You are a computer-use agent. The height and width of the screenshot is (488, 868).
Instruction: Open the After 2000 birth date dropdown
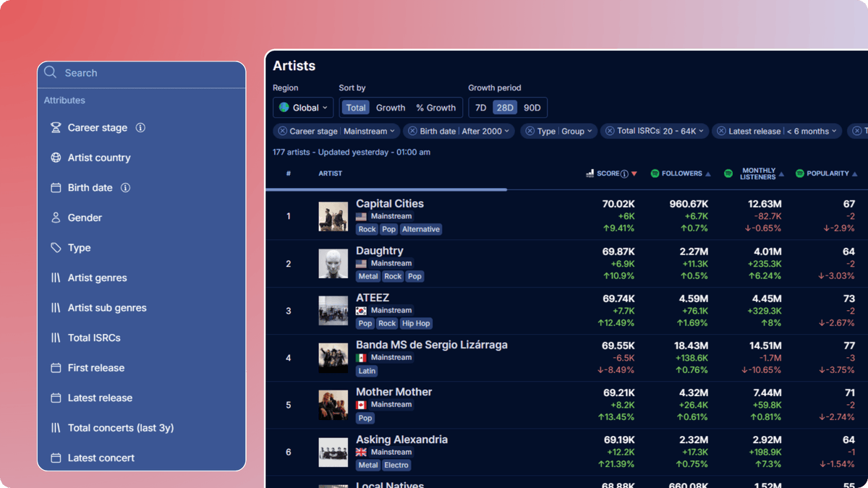tap(485, 131)
